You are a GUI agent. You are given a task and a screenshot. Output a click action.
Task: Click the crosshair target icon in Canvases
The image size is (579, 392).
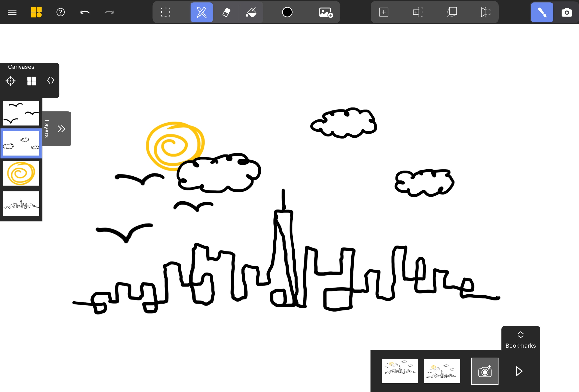tap(10, 81)
